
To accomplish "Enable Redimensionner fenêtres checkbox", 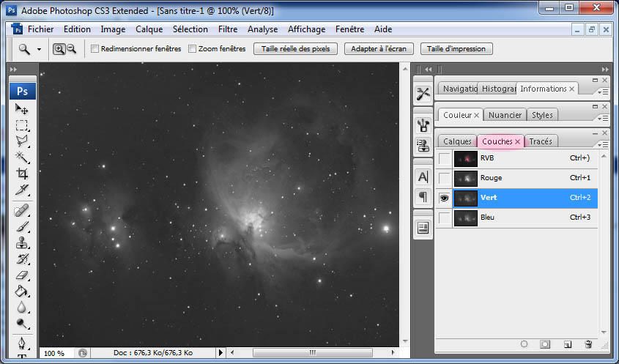I will coord(94,49).
